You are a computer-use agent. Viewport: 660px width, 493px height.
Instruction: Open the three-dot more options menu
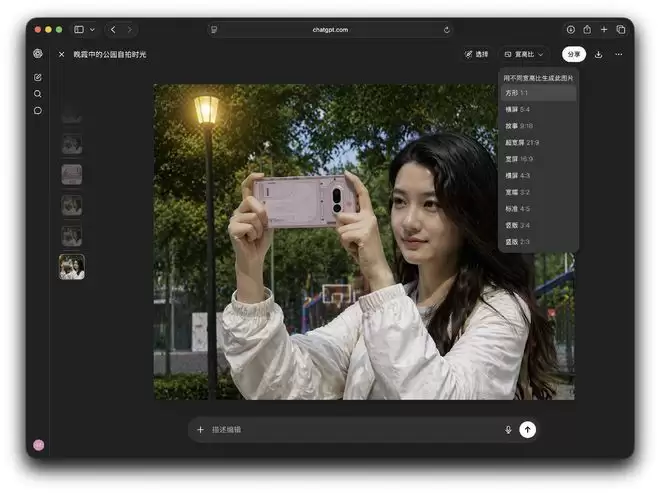tap(619, 54)
